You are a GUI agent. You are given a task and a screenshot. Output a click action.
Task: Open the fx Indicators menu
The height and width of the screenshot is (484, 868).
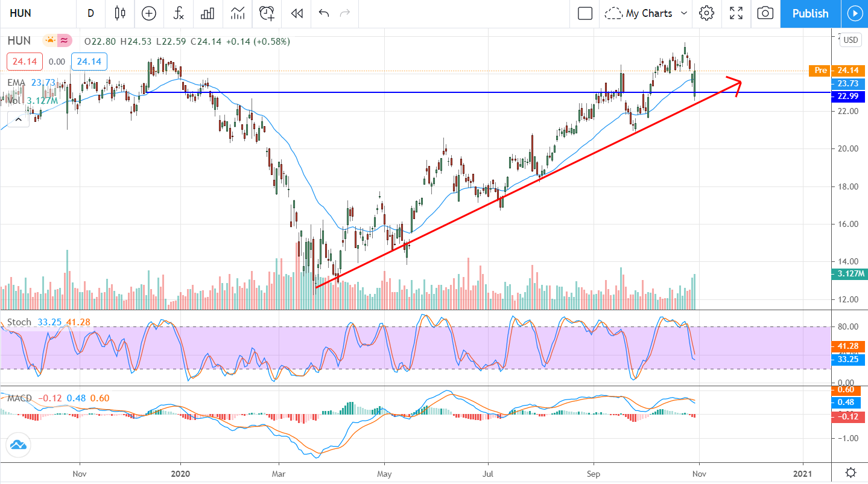[178, 13]
